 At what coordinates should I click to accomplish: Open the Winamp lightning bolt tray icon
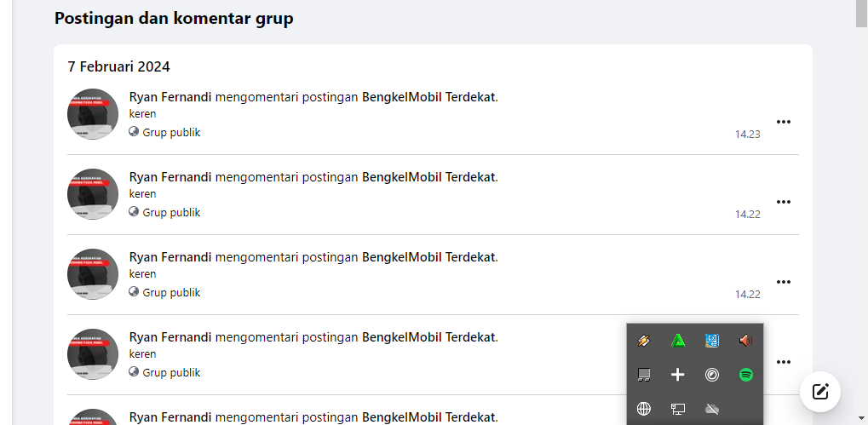(643, 341)
